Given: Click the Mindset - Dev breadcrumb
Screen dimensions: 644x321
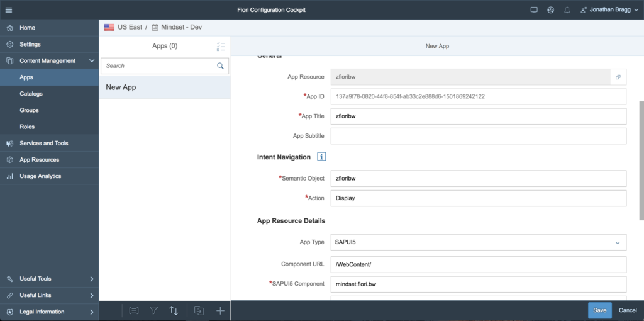Looking at the screenshot, I should pos(181,28).
